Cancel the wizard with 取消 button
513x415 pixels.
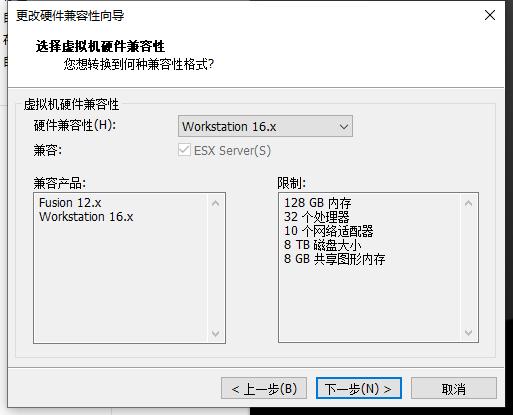click(x=454, y=388)
